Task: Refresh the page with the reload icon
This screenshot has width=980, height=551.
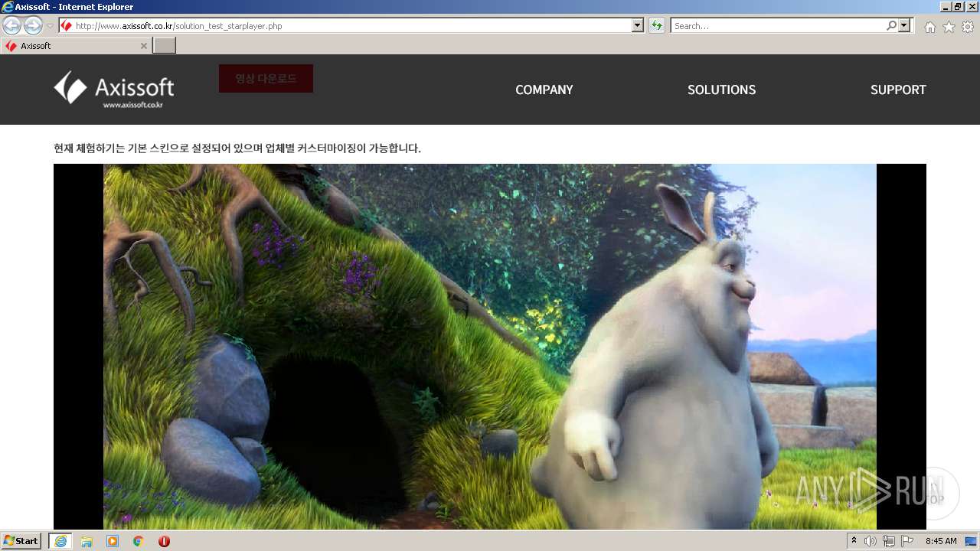Action: (656, 26)
